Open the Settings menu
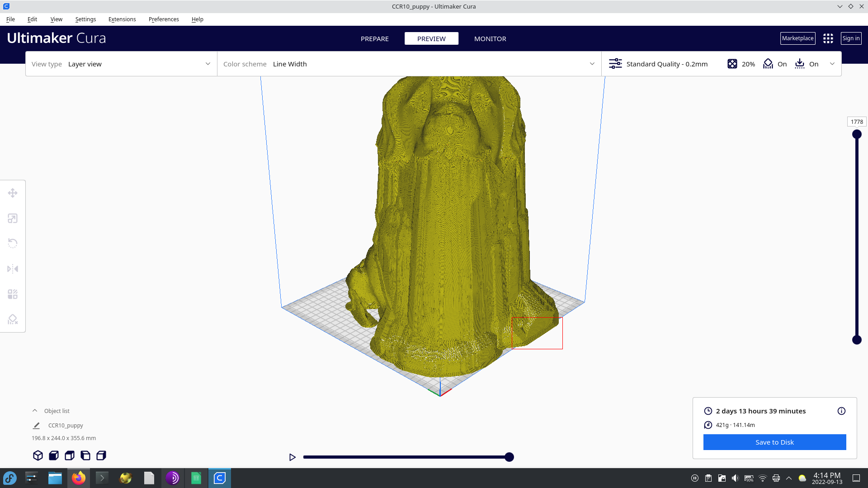 click(x=85, y=19)
